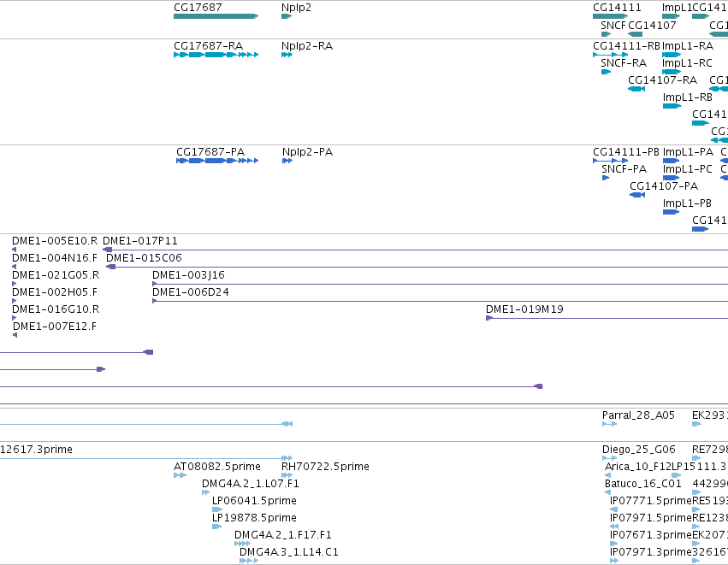728x565 pixels.
Task: Click the IP07971.3prime EST label
Action: point(651,553)
